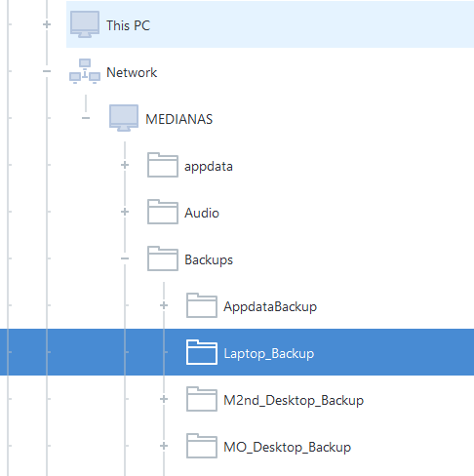Expand the appdata folder
The width and height of the screenshot is (474, 476).
125,165
